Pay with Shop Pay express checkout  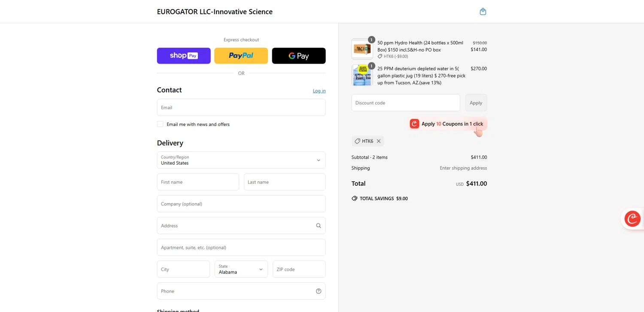coord(184,56)
